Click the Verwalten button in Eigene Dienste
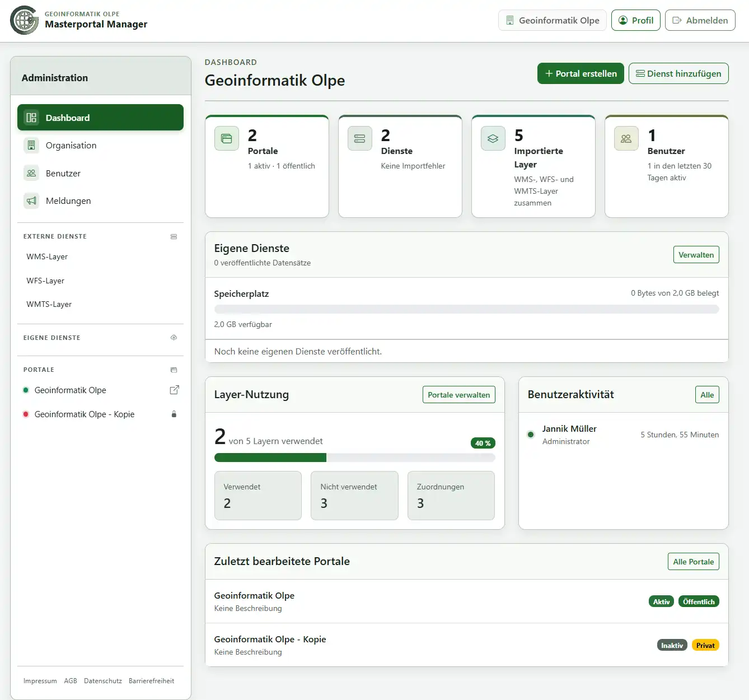Viewport: 749px width, 700px height. [x=696, y=255]
